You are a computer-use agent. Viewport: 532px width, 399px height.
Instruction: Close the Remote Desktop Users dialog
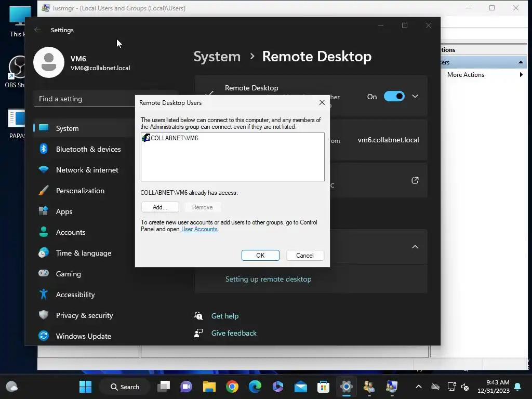[x=322, y=102]
